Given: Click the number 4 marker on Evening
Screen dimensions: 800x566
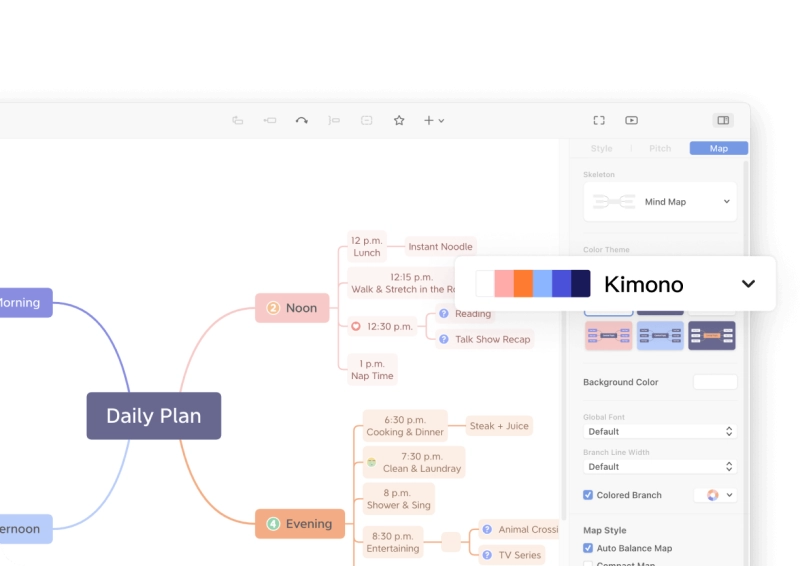Looking at the screenshot, I should click(273, 524).
